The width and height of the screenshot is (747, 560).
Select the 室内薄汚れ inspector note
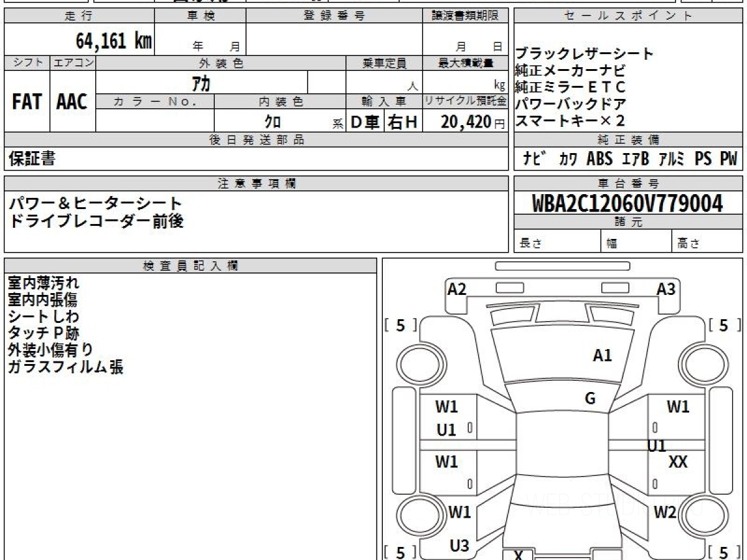(44, 283)
